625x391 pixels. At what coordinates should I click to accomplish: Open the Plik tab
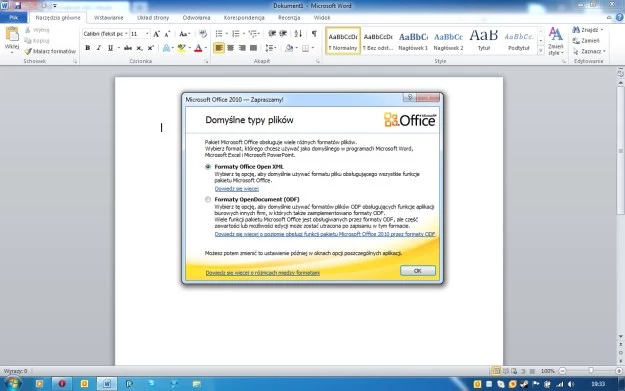coord(14,18)
